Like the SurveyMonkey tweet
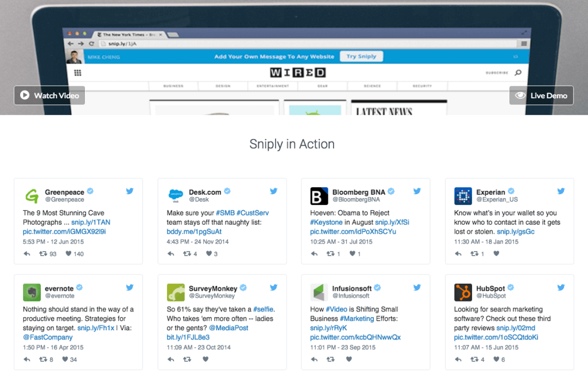The width and height of the screenshot is (588, 378). point(206,359)
